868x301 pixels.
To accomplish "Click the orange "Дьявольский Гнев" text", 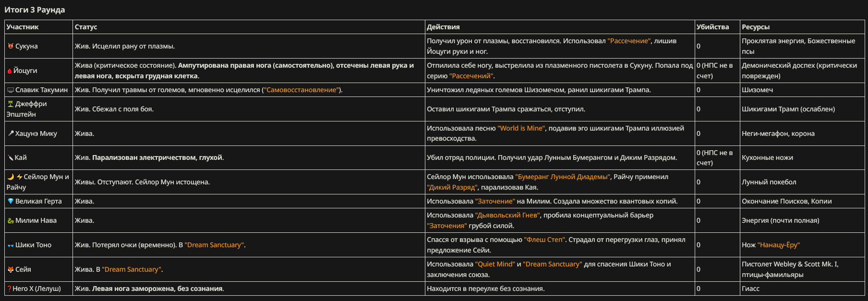I will tap(507, 215).
